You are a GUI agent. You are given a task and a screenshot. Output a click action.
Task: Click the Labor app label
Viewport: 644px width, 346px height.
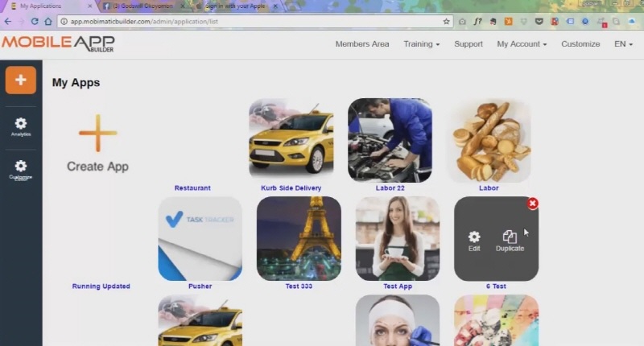[x=489, y=188]
